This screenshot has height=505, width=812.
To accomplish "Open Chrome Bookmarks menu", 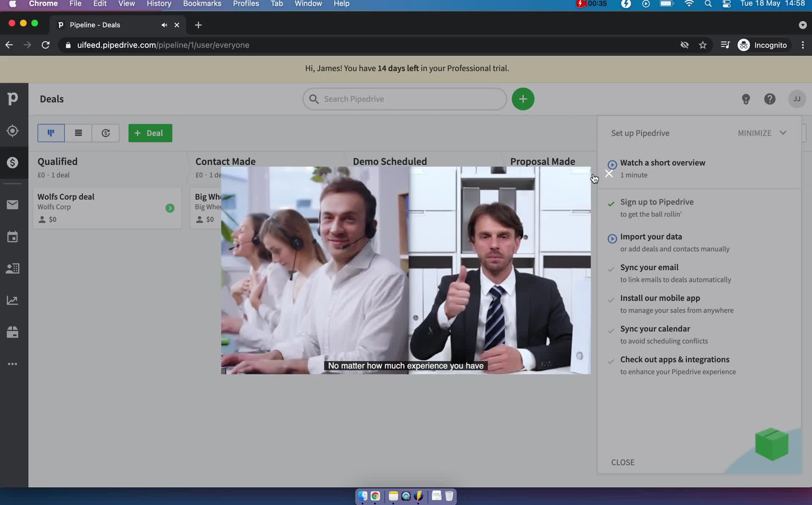I will [202, 4].
